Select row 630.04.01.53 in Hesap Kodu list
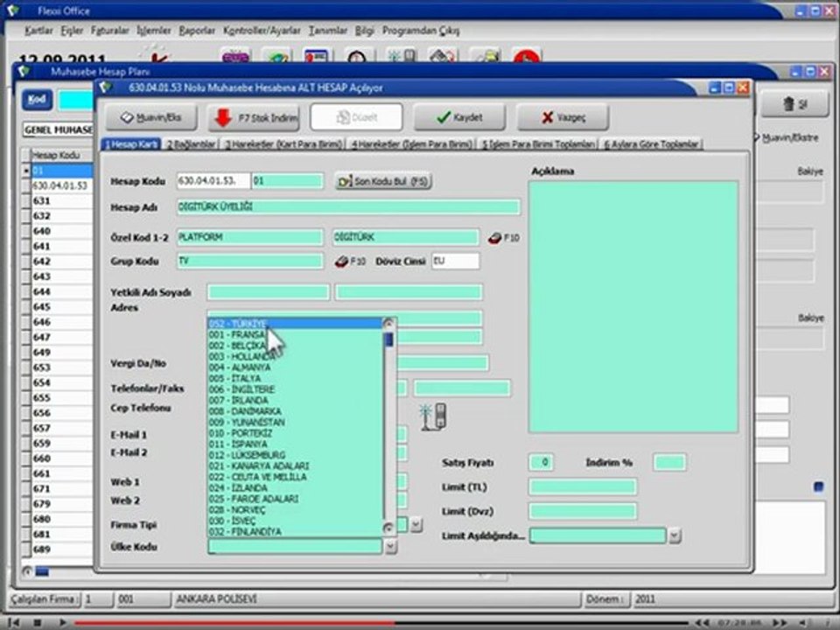 tap(61, 185)
